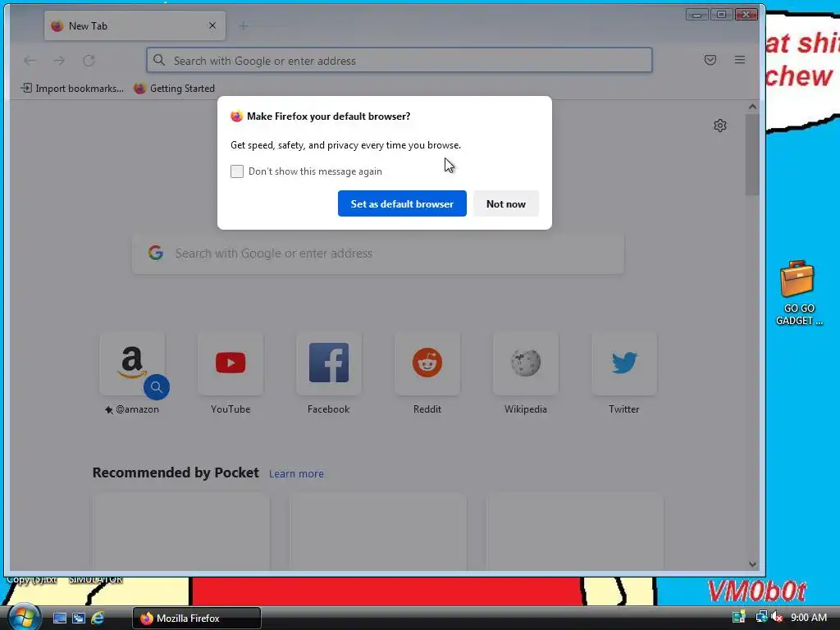Click first Pocket recommendation card
This screenshot has width=840, height=630.
coord(181,532)
